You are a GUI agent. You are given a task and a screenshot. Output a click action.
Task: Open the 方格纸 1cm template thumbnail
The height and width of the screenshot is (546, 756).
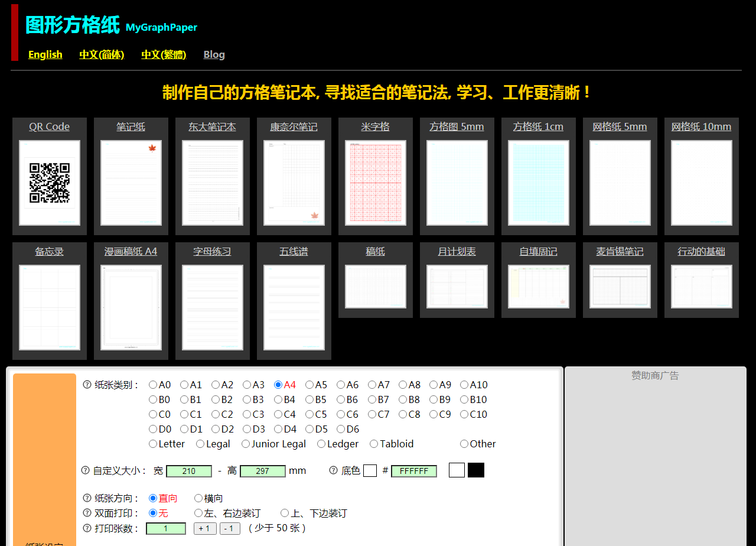coord(539,183)
